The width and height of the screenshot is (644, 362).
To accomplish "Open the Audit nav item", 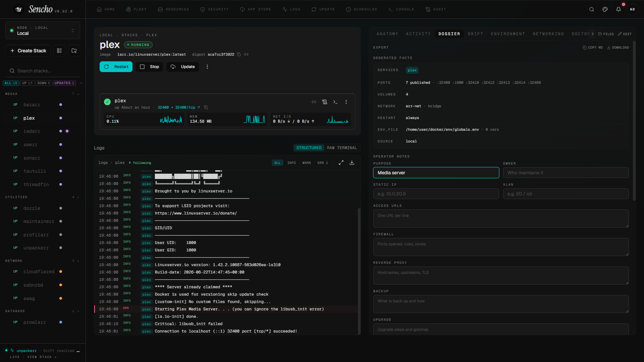I will click(x=436, y=9).
